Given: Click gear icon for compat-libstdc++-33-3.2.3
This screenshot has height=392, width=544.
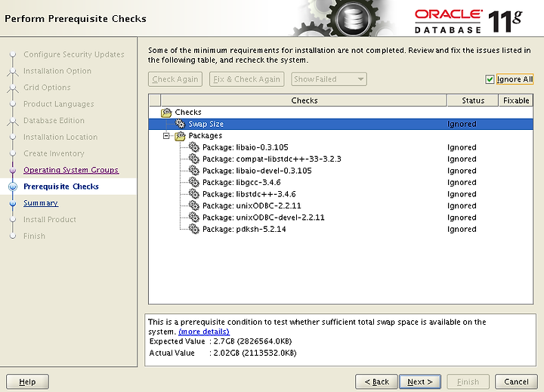Looking at the screenshot, I should pyautogui.click(x=194, y=159).
